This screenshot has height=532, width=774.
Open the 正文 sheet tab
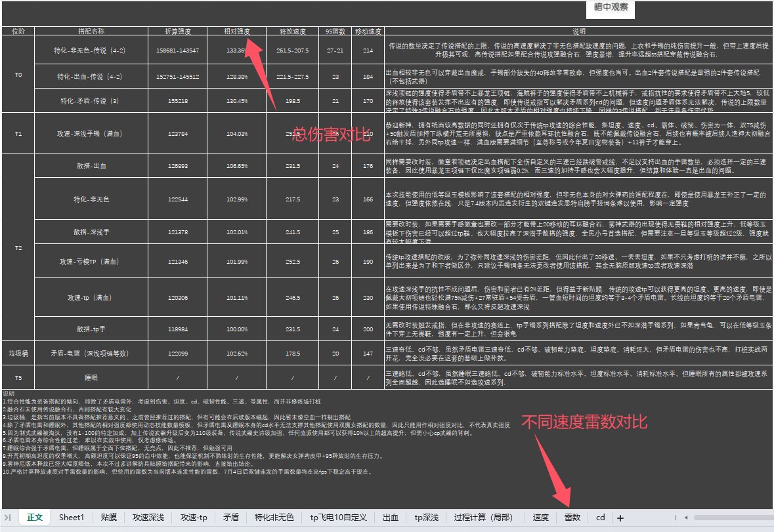point(35,517)
